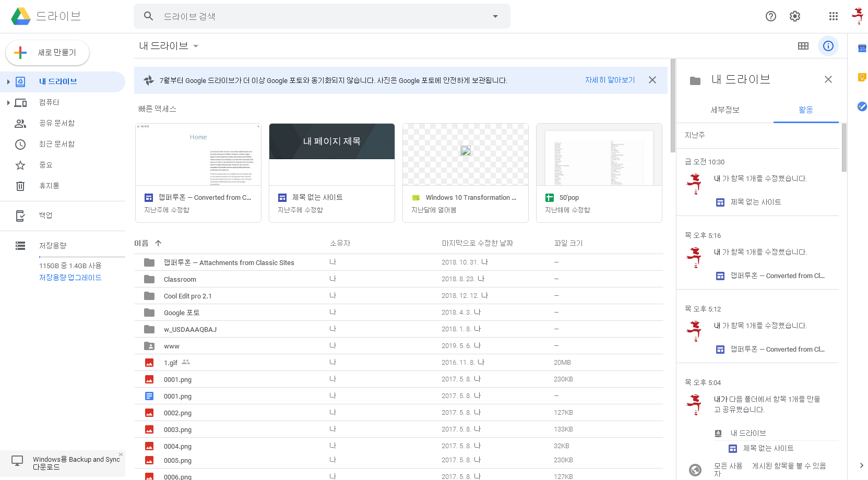Click the file list vertical scrollbar
868x480 pixels.
click(x=673, y=106)
